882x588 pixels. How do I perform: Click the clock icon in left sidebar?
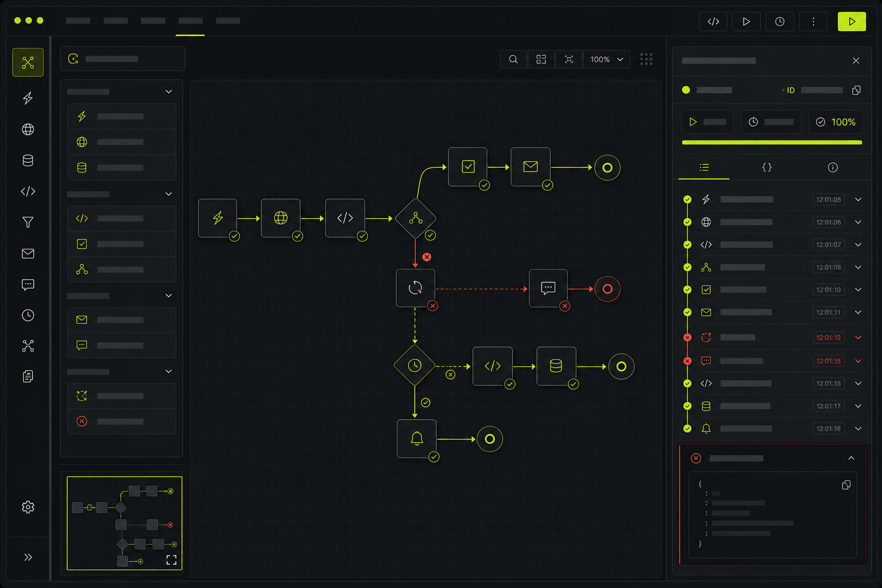point(28,315)
